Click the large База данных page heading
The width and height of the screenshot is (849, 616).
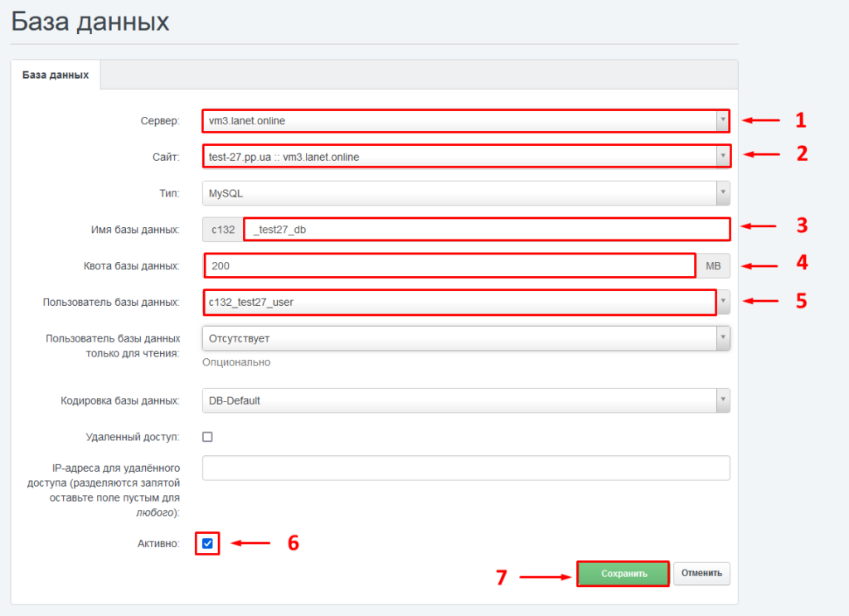90,22
